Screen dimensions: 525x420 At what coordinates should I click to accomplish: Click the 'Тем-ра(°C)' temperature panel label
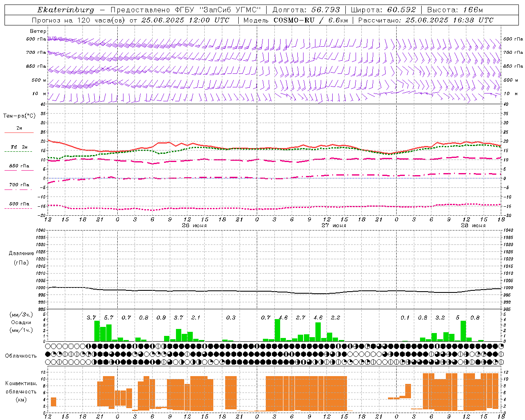19,116
